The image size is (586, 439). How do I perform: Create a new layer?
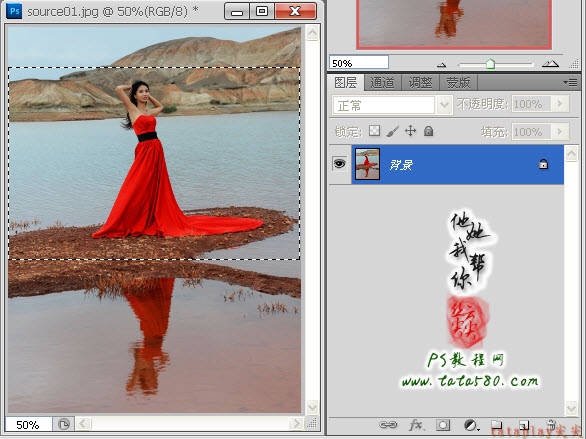pos(524,425)
